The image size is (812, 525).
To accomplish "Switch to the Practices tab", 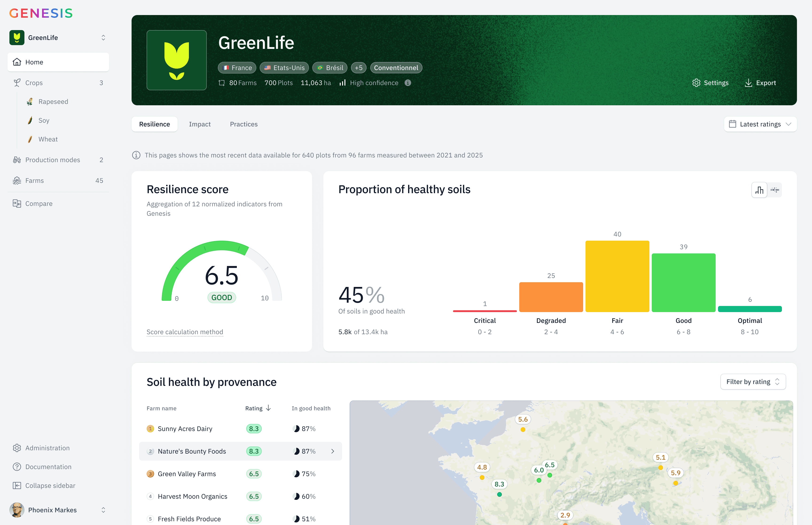I will [244, 124].
